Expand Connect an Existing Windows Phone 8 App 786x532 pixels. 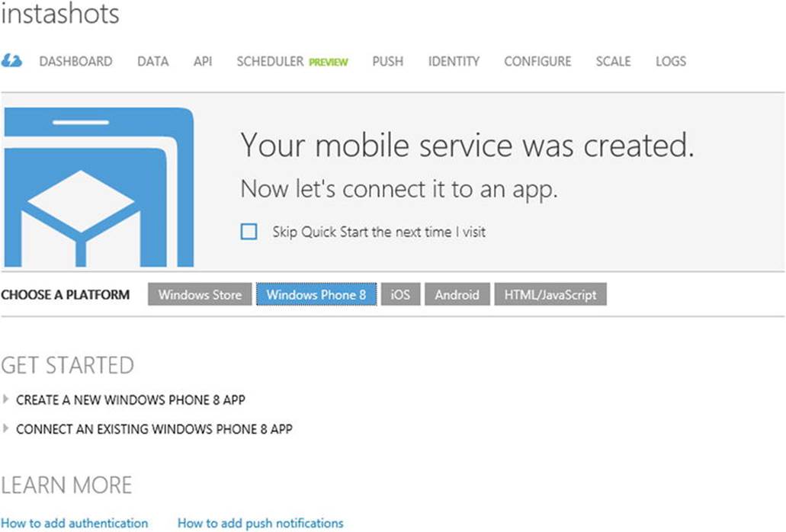coord(148,429)
